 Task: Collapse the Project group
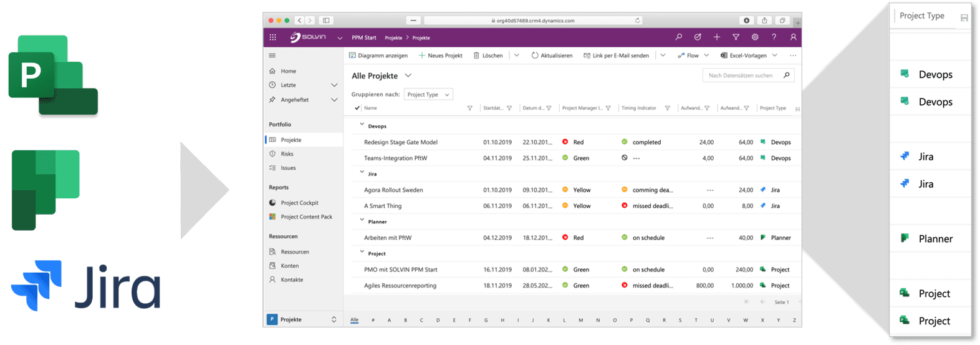click(x=362, y=252)
